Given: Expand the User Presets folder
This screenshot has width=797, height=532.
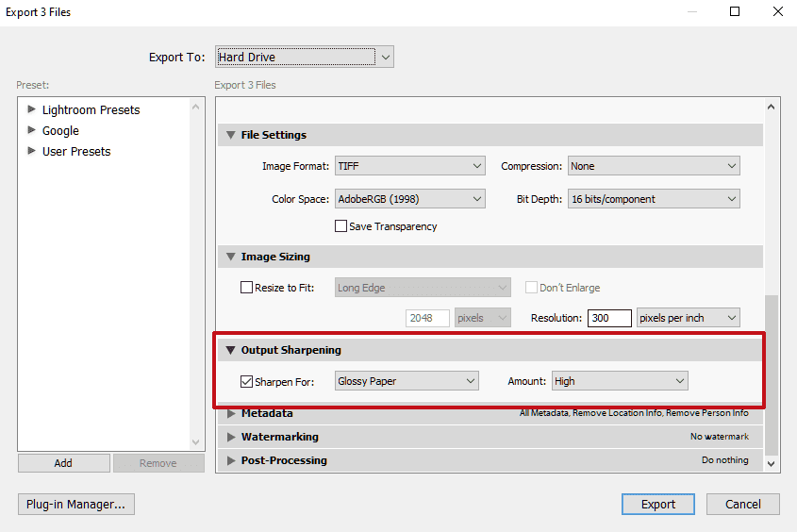Looking at the screenshot, I should (x=31, y=151).
